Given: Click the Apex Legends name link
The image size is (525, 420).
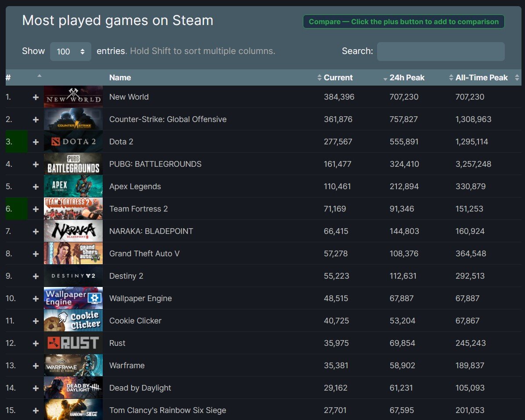Looking at the screenshot, I should point(135,187).
